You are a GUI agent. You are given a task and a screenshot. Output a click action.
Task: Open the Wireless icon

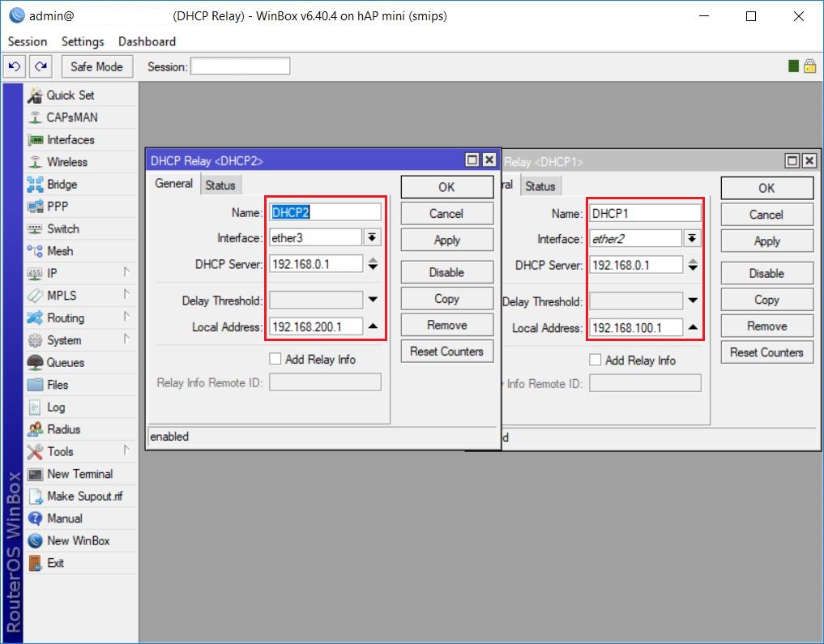click(35, 162)
